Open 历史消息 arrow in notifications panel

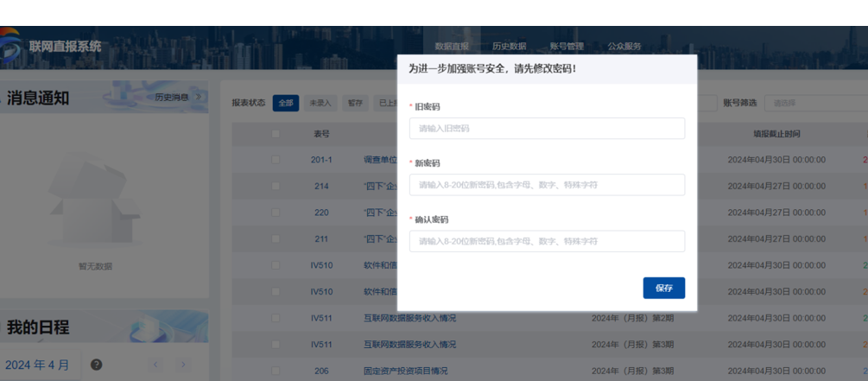[198, 98]
